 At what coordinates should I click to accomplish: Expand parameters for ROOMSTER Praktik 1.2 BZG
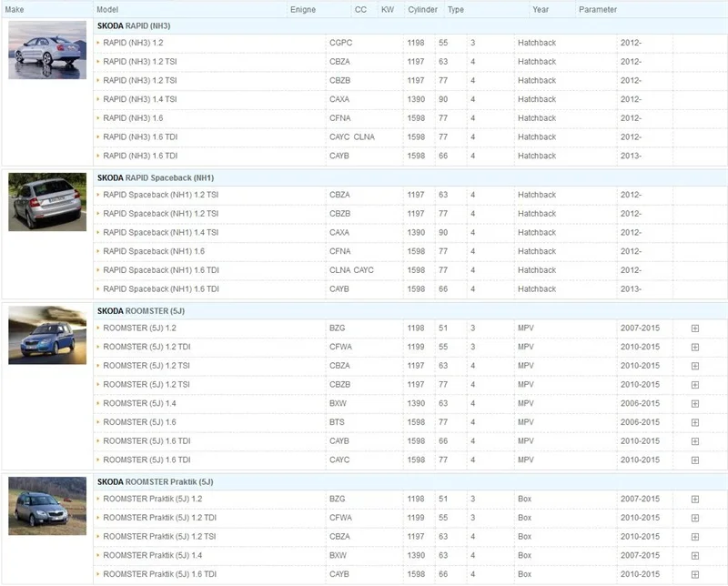(694, 500)
